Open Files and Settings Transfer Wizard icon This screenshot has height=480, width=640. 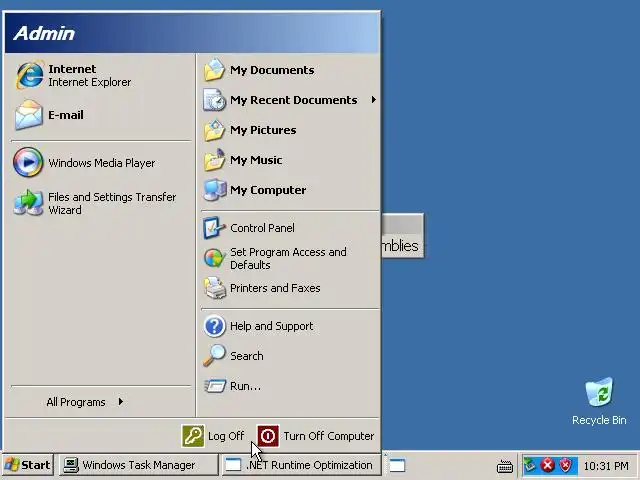point(28,203)
